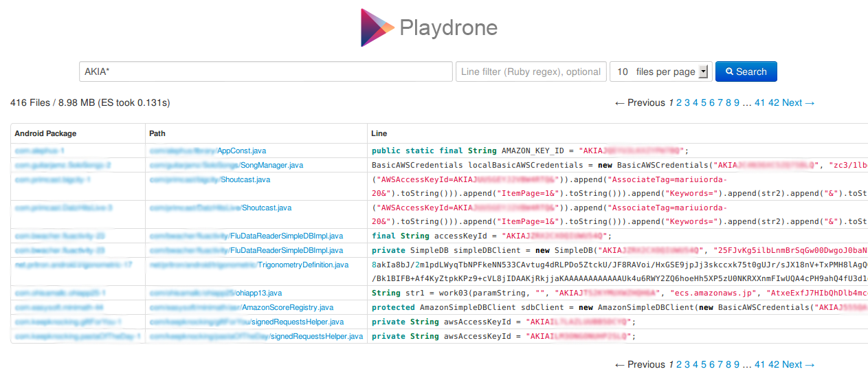
Task: Click Previous arrow in top pagination
Action: [640, 102]
